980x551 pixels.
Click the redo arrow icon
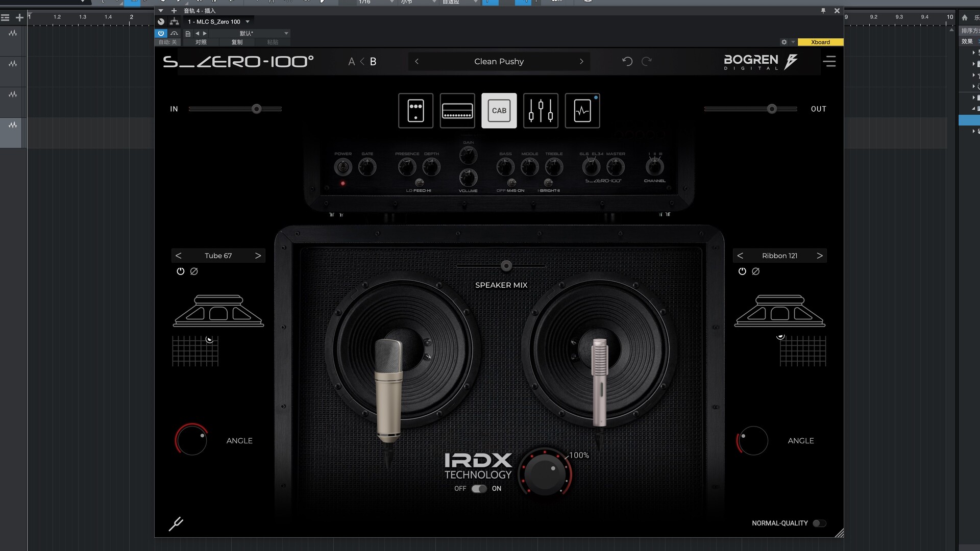pos(647,61)
